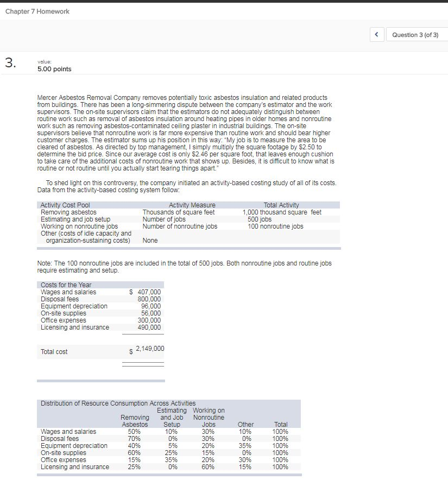
Task: Click Distribution of Resource Consumption Across Activities header
Action: click(118, 403)
